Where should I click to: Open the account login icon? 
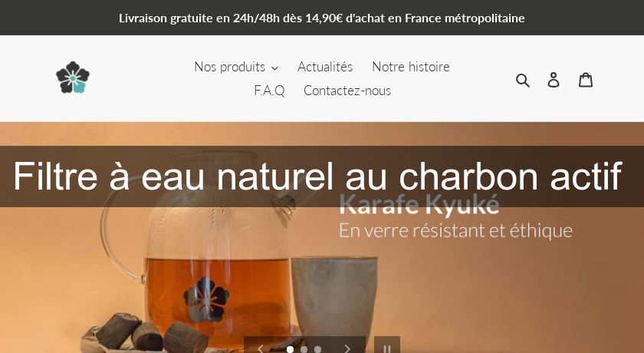[x=554, y=80]
